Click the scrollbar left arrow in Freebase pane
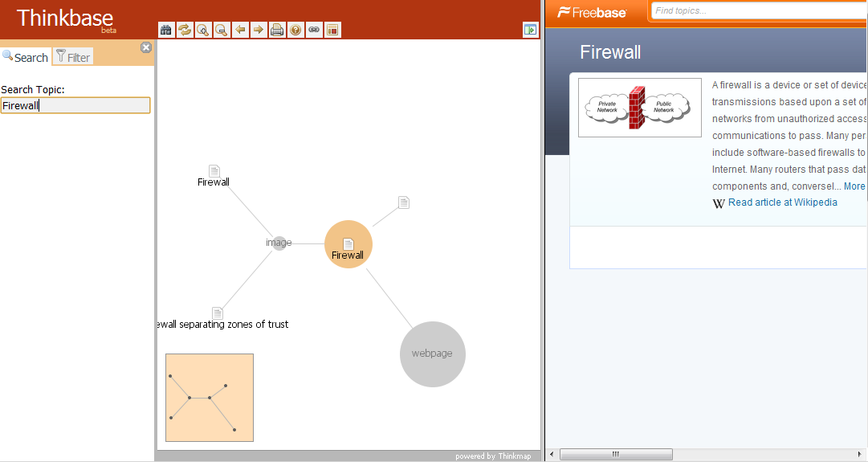Image resolution: width=868 pixels, height=462 pixels. 552,454
